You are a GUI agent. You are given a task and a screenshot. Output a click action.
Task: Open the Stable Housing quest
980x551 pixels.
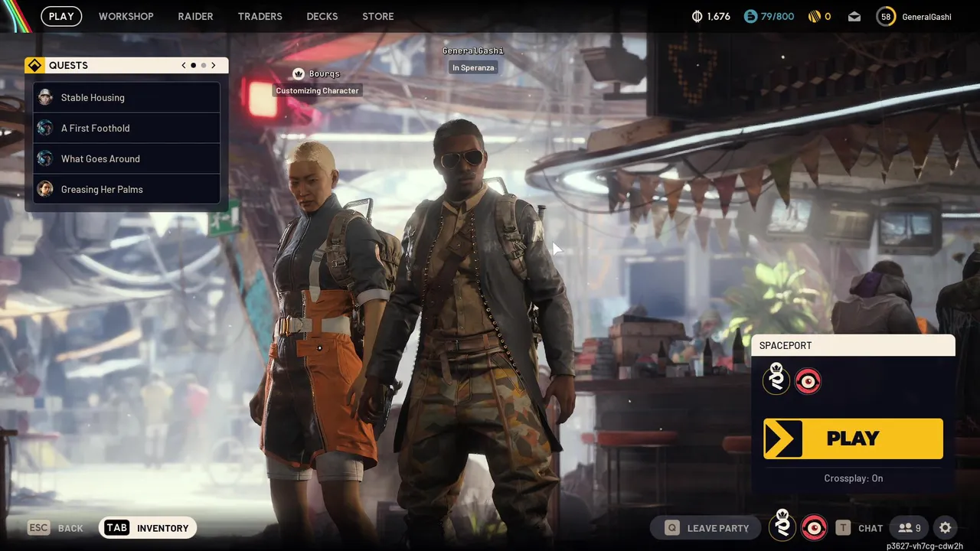coord(126,97)
